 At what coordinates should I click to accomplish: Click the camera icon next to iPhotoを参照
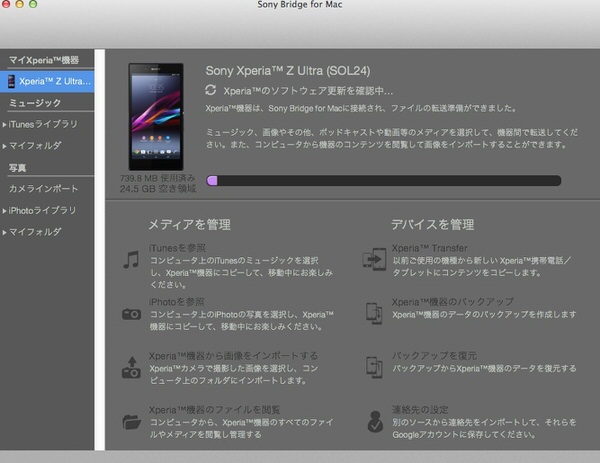131,314
